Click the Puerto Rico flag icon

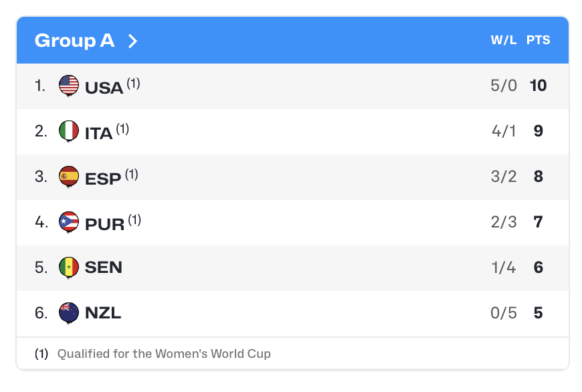(69, 222)
